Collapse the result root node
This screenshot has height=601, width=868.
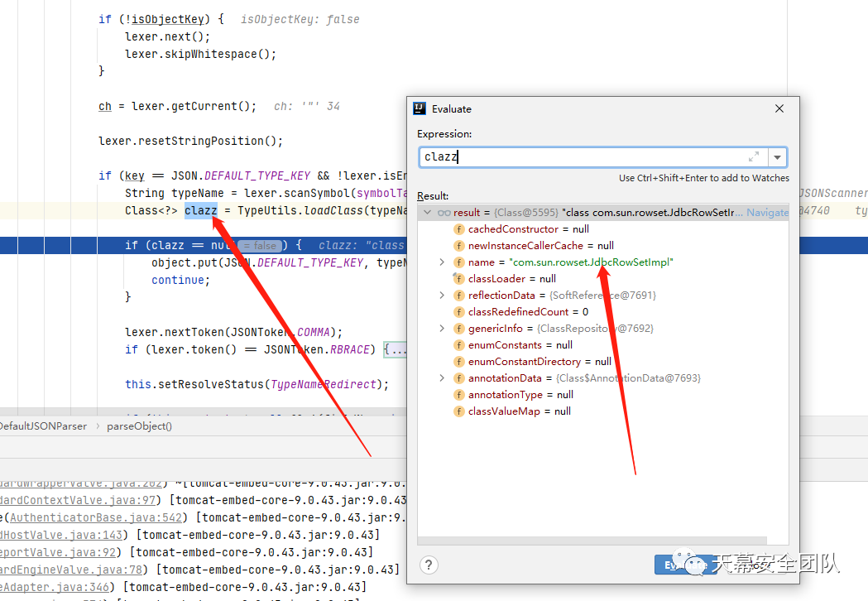(427, 212)
